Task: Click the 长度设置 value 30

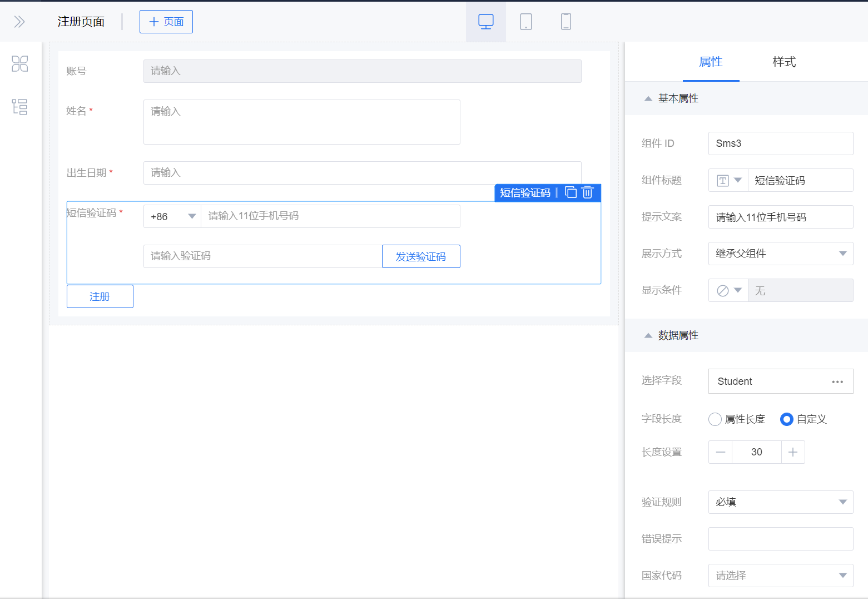Action: pos(757,452)
